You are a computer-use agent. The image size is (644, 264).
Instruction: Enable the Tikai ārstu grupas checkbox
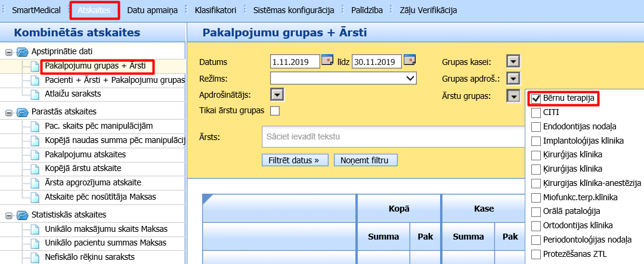tap(275, 110)
